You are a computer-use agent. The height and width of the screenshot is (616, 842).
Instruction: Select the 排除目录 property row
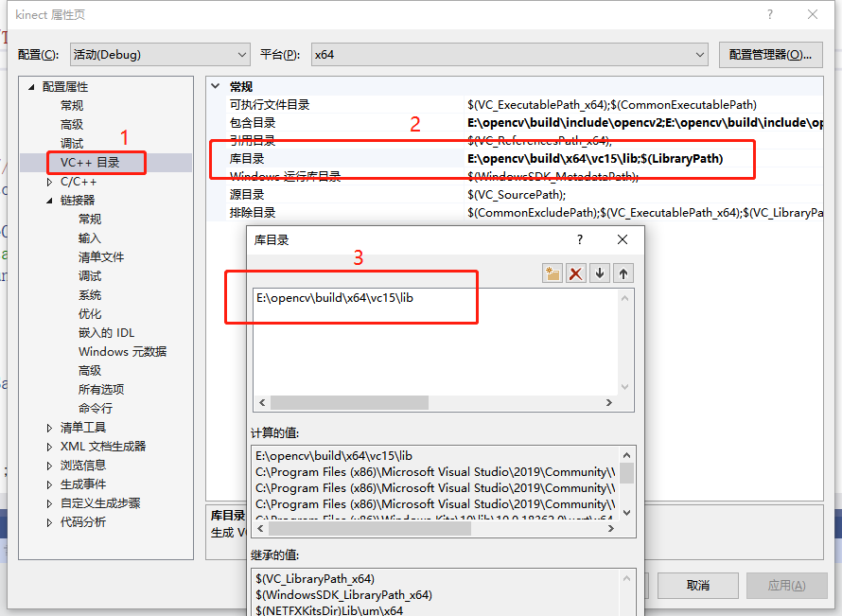[516, 213]
